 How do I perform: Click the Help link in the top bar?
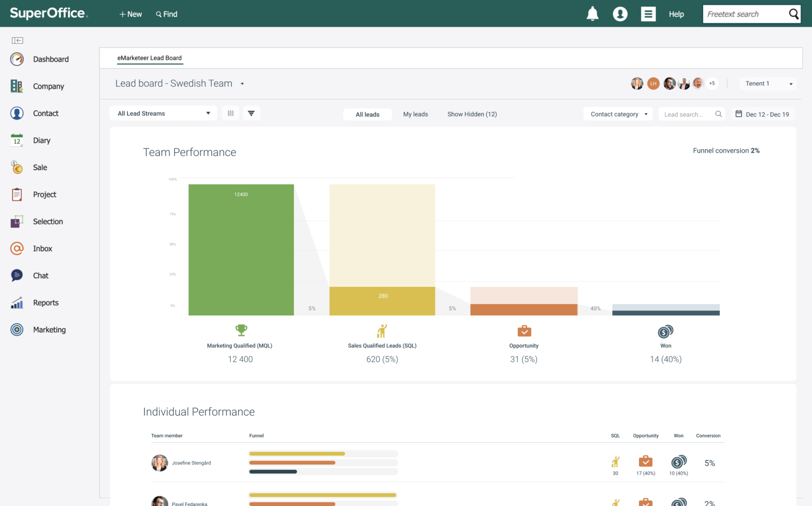coord(676,14)
